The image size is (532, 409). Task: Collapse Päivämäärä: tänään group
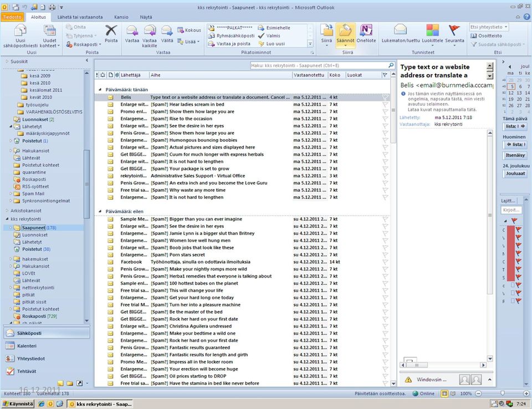(x=100, y=90)
